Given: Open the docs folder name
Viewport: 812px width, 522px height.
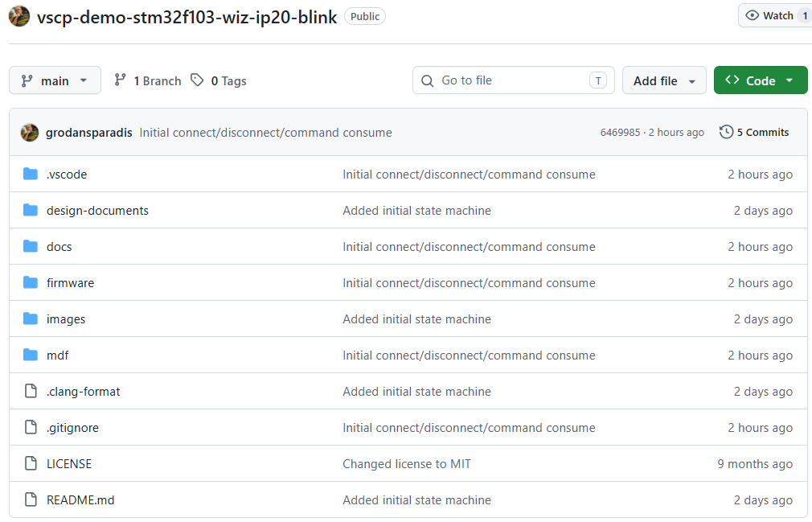Looking at the screenshot, I should (59, 247).
